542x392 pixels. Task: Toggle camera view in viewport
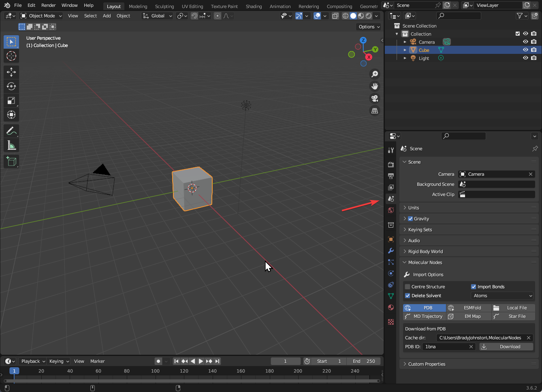pyautogui.click(x=375, y=98)
